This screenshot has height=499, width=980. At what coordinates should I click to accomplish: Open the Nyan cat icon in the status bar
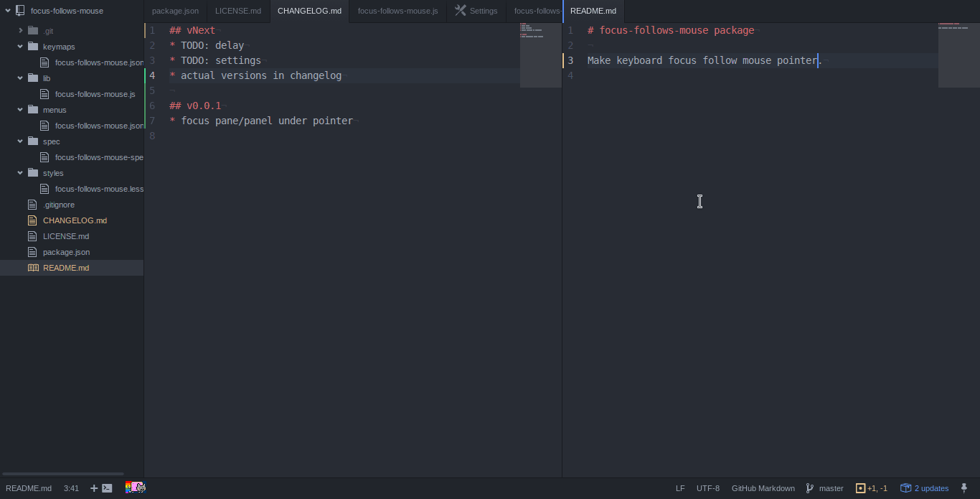click(x=135, y=488)
